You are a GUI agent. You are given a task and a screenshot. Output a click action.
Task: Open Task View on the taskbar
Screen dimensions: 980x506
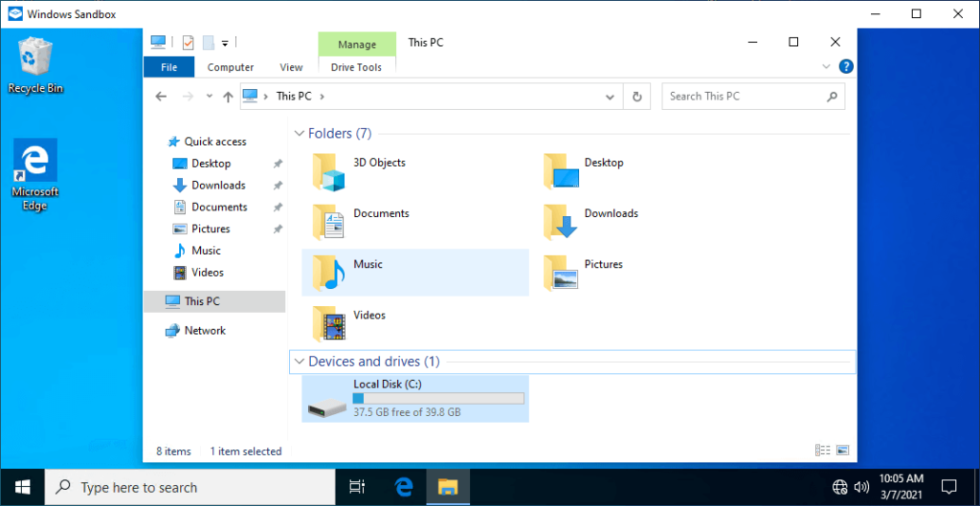coord(357,487)
